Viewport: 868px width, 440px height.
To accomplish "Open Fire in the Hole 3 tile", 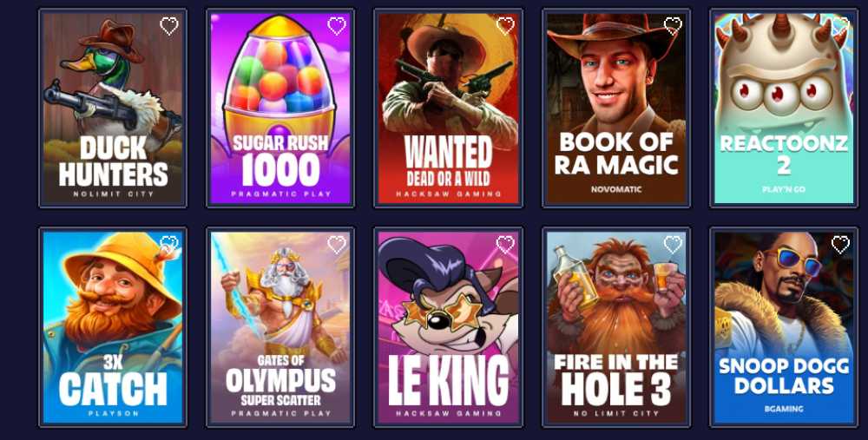I will coord(616,327).
